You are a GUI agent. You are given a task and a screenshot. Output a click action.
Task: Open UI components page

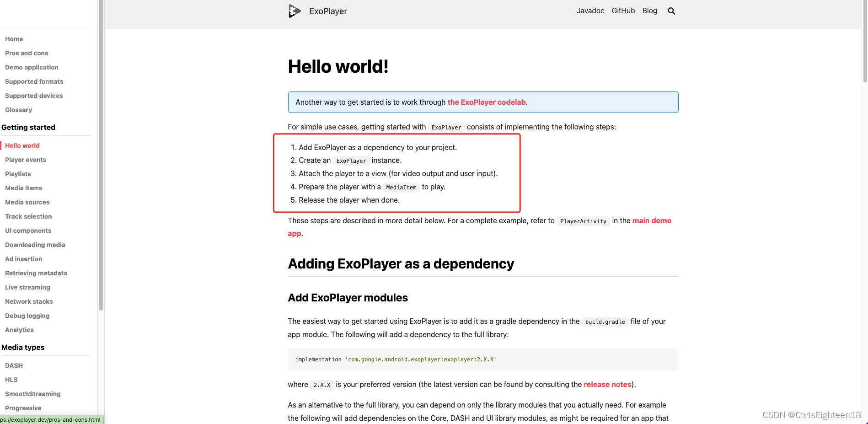28,231
